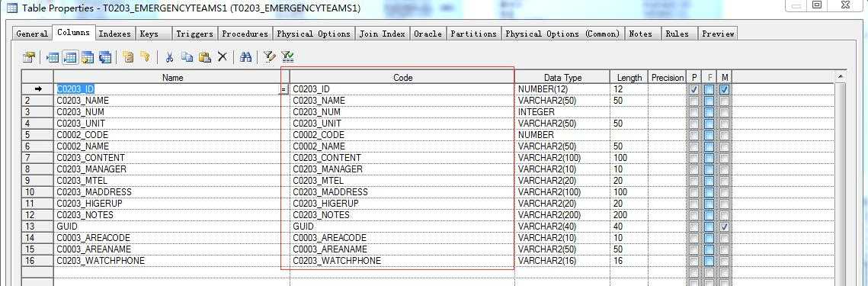Switch to the Indexes tab

114,34
